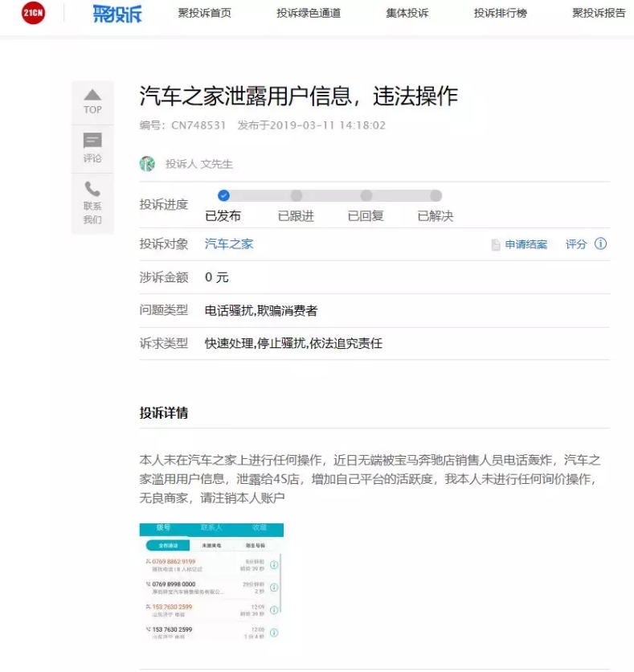Click the 快速处理,停止骚扰,依法追究责任 text
Screen dimensions: 634x672
coord(293,343)
